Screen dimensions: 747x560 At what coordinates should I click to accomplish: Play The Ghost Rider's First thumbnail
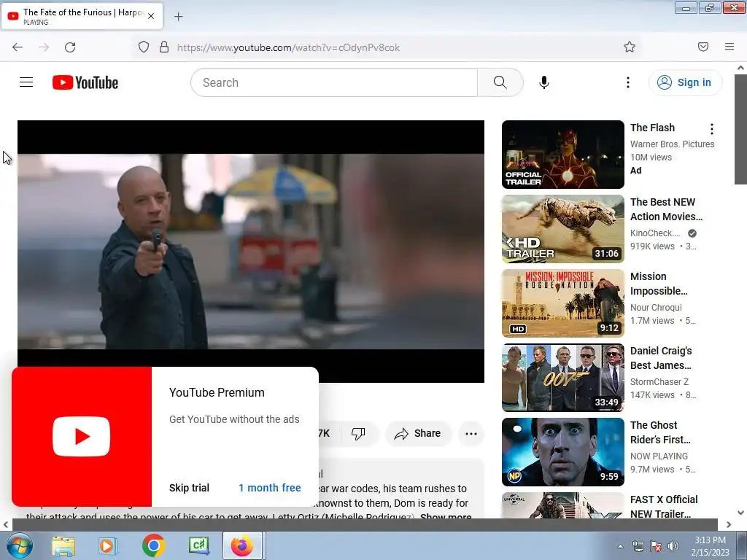tap(562, 451)
